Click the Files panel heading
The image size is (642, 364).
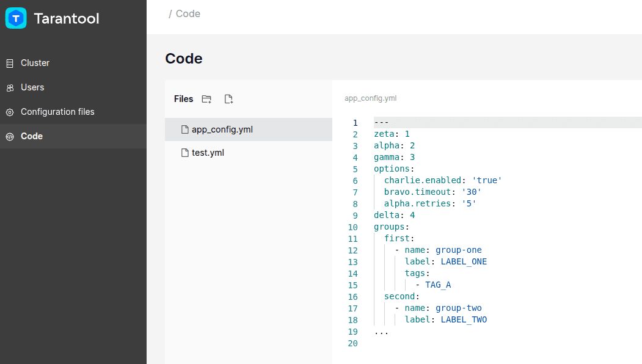click(x=183, y=99)
